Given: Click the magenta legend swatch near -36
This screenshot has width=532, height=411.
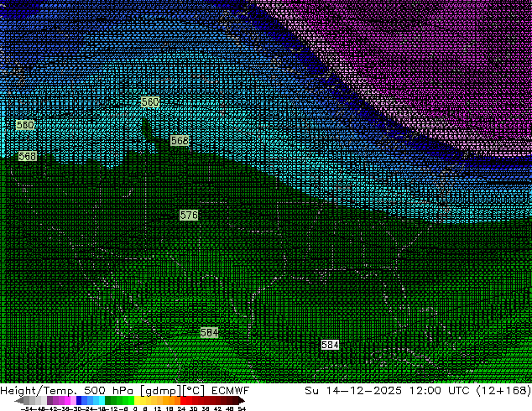Looking at the screenshot, I should [67, 400].
